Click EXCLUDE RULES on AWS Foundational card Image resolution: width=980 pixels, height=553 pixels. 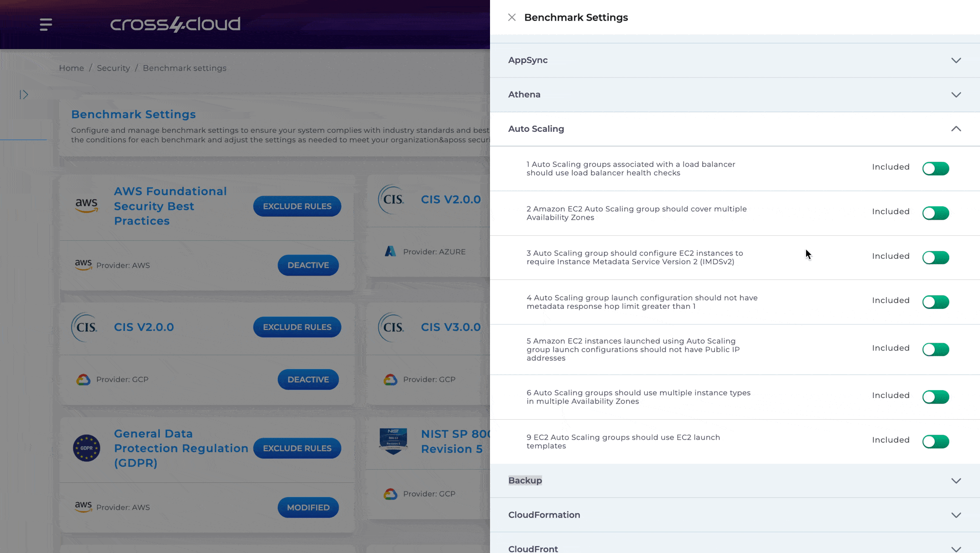tap(297, 205)
